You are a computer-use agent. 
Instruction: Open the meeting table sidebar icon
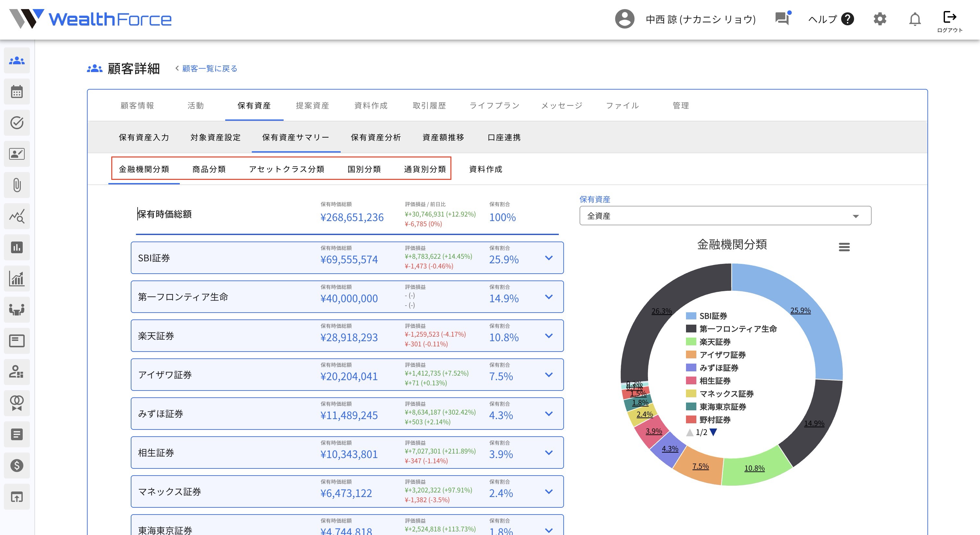17,310
